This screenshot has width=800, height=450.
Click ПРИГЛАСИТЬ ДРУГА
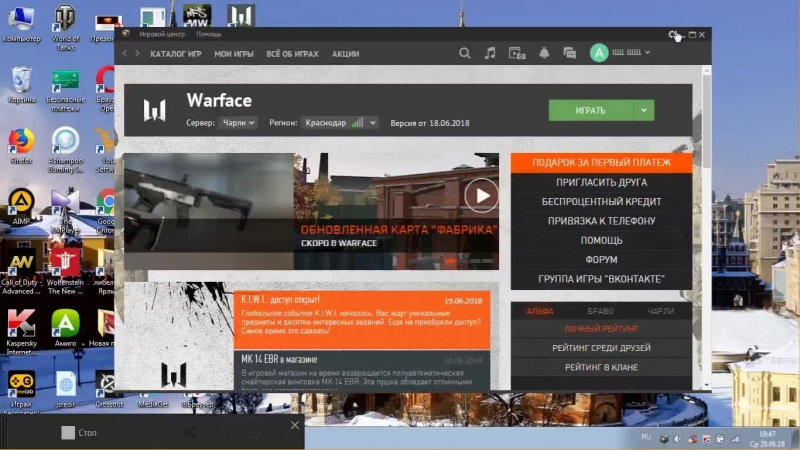click(602, 182)
